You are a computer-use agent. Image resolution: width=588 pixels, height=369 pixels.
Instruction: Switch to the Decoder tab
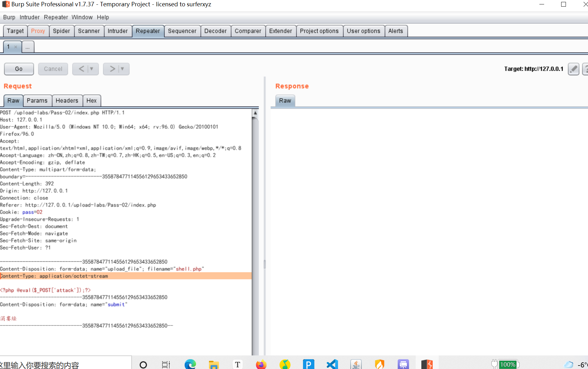(x=216, y=31)
